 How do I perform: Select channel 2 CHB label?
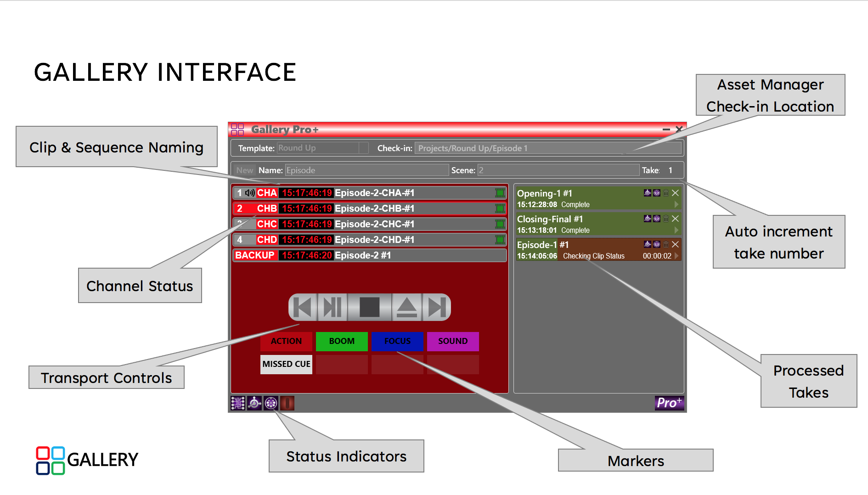point(267,208)
